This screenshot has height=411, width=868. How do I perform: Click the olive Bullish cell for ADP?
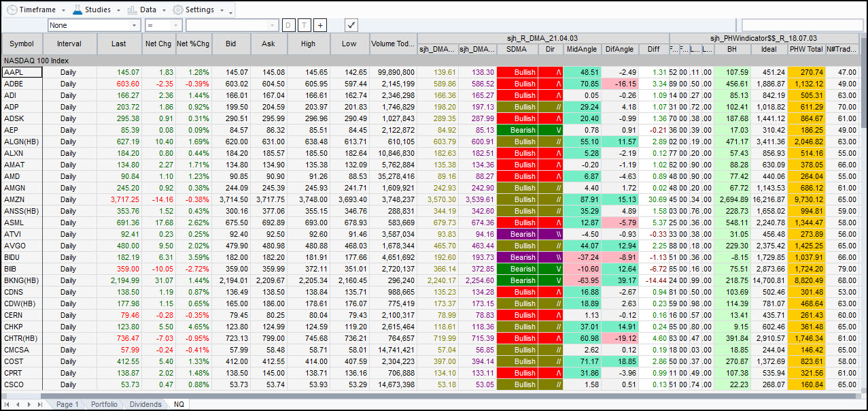(517, 107)
